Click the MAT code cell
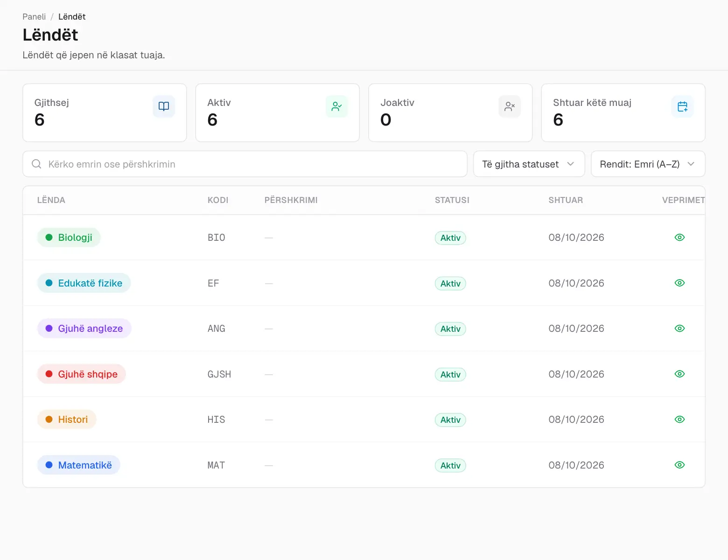 [217, 465]
